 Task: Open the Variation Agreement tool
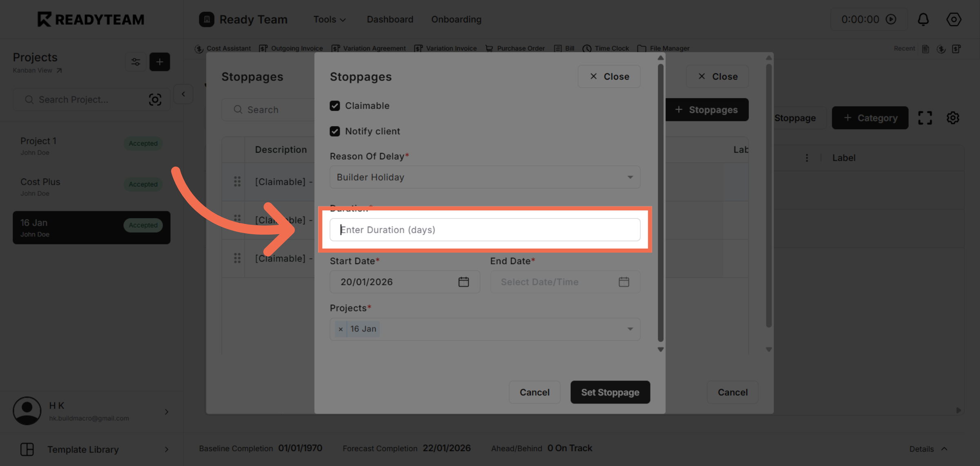pos(368,48)
